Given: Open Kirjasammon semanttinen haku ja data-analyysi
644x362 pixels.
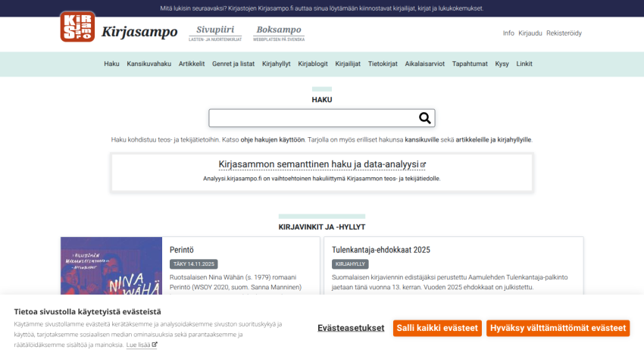Looking at the screenshot, I should click(x=322, y=164).
